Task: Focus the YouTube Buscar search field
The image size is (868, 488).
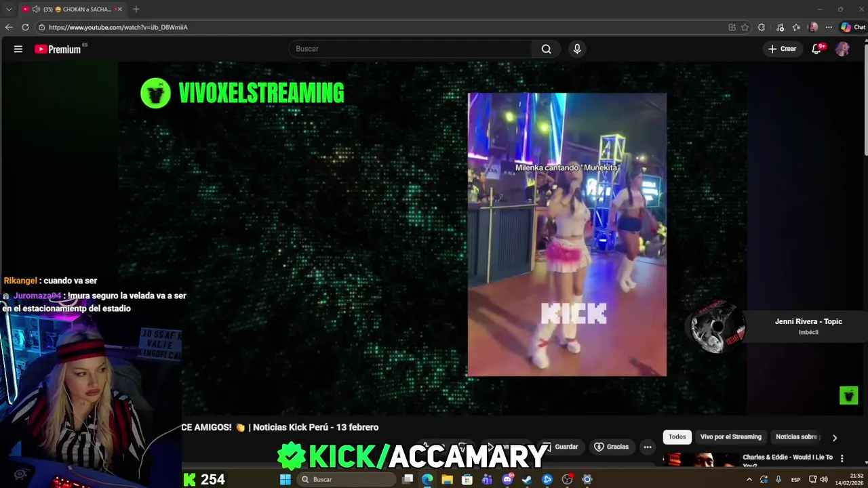Action: coord(410,49)
